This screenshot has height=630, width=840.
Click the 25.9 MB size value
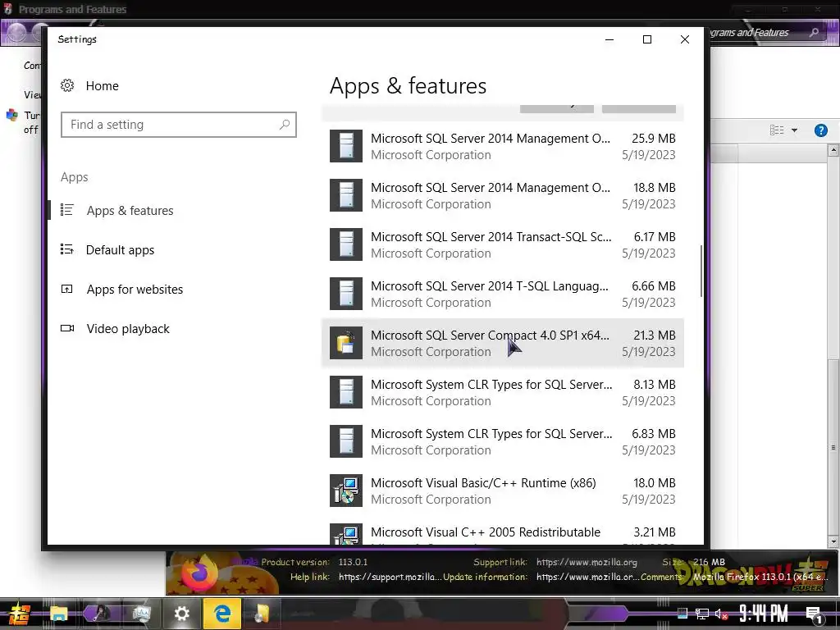(x=654, y=138)
